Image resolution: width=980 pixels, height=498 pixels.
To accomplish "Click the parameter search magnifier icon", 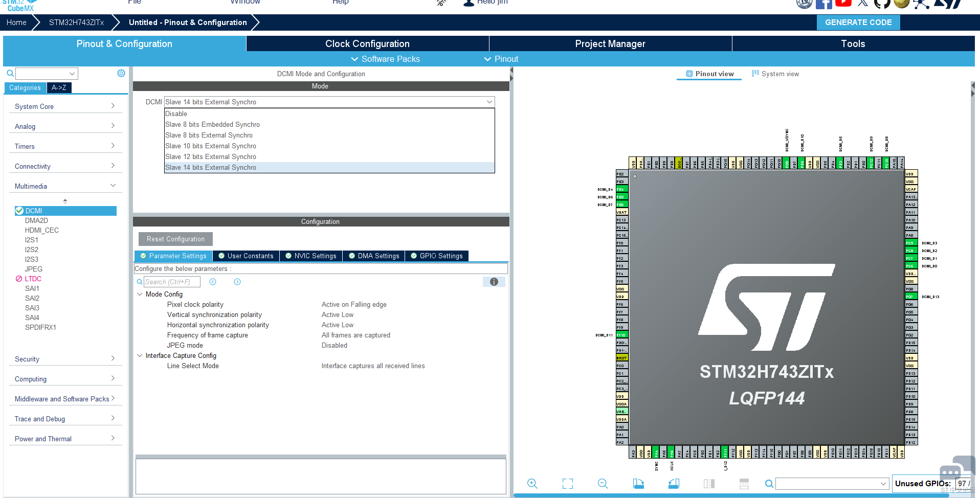I will pyautogui.click(x=140, y=282).
